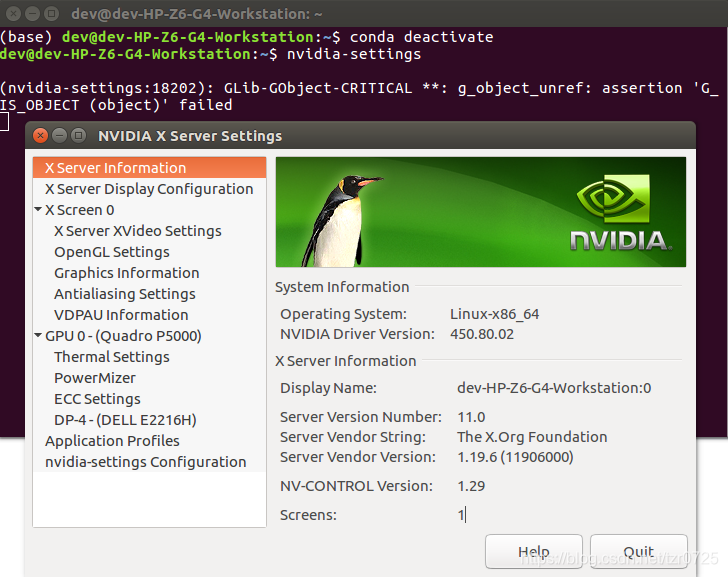
Task: Click NV-CONTROL version value 1.29
Action: pyautogui.click(x=471, y=486)
